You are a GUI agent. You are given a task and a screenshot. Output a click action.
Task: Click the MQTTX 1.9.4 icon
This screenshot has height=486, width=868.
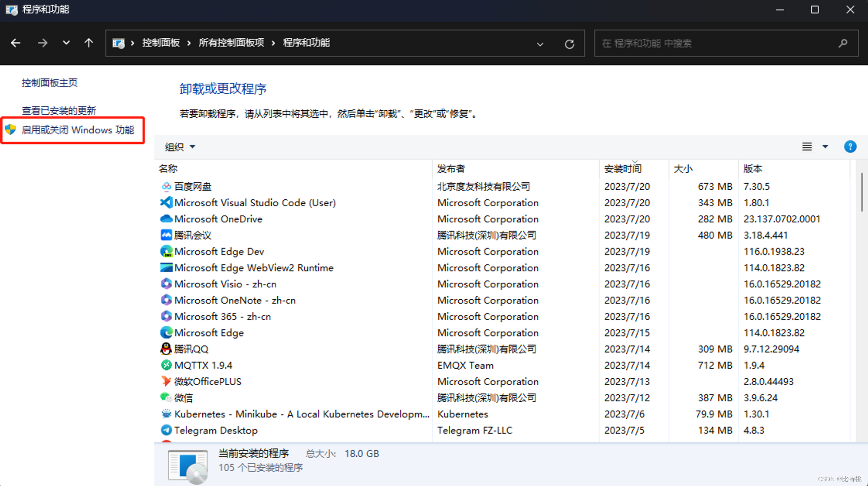coord(166,365)
